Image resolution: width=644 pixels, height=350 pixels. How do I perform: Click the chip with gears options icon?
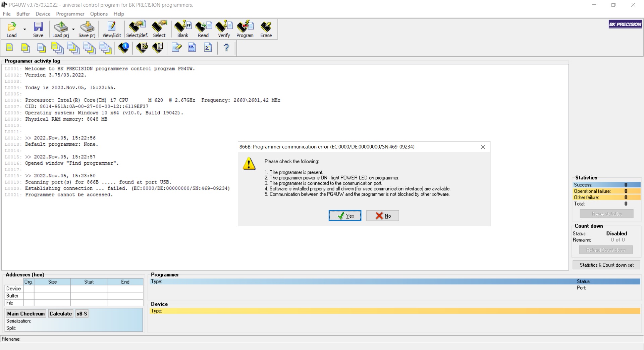(142, 48)
